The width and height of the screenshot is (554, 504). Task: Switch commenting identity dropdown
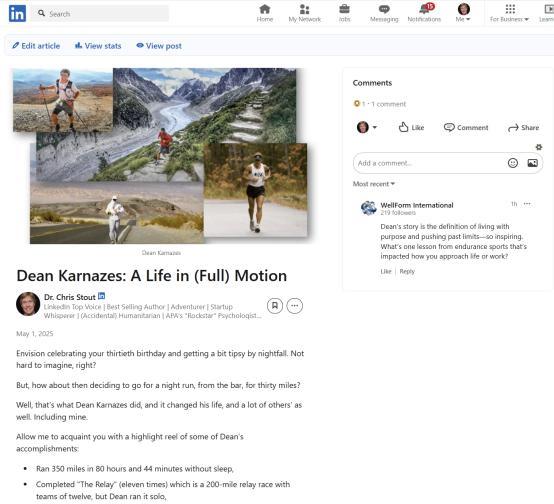[367, 127]
